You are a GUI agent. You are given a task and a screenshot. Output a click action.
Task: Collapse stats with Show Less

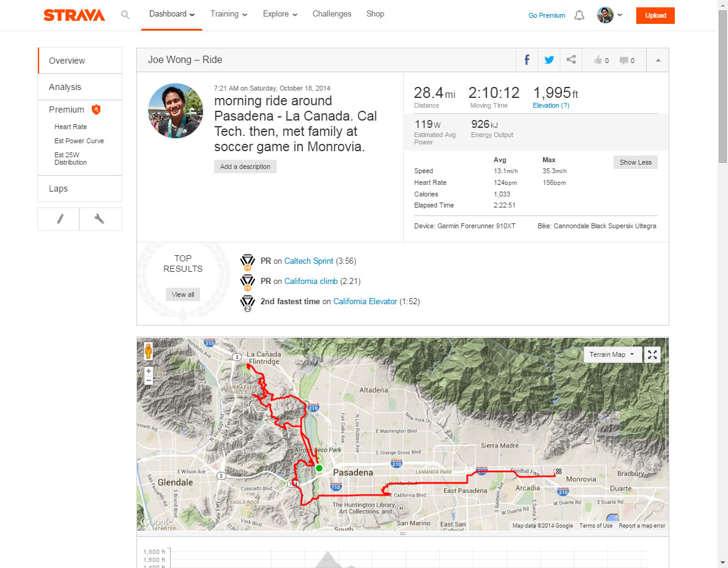635,162
